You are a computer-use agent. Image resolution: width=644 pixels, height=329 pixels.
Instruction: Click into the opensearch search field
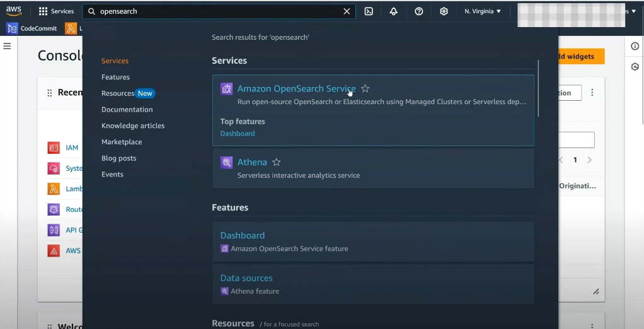point(220,11)
